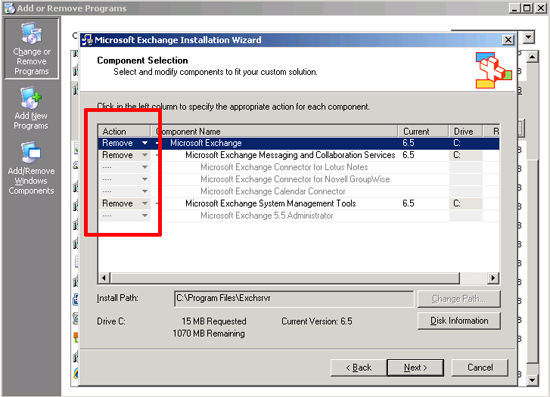This screenshot has width=550, height=397.
Task: Open Change or Remove Programs sidebar icon
Action: pos(31,48)
